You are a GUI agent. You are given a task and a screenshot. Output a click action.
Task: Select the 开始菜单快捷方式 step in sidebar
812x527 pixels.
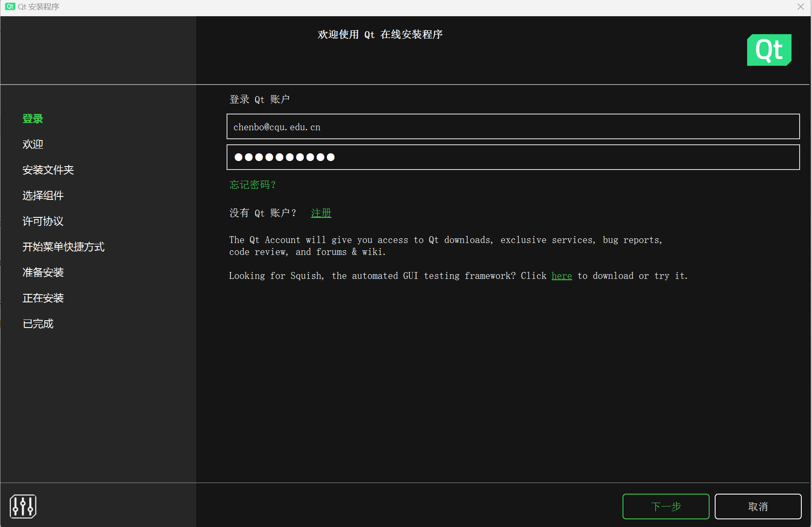coord(64,247)
